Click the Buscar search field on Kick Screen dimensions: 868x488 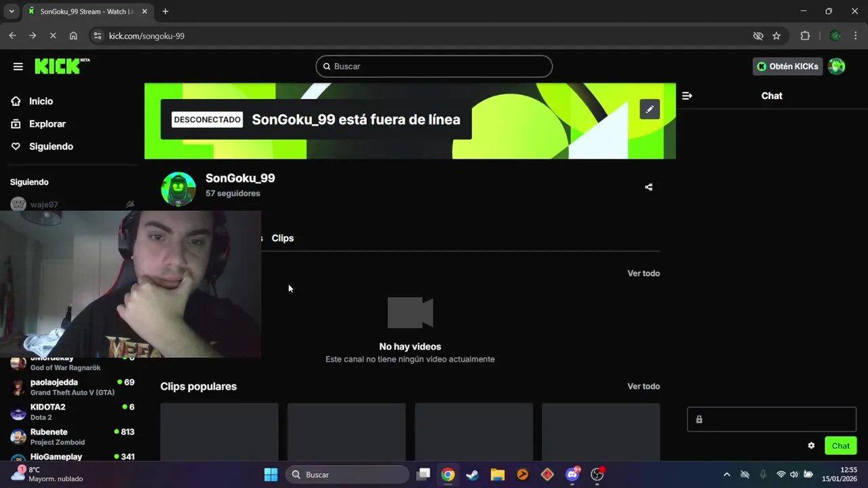[434, 66]
